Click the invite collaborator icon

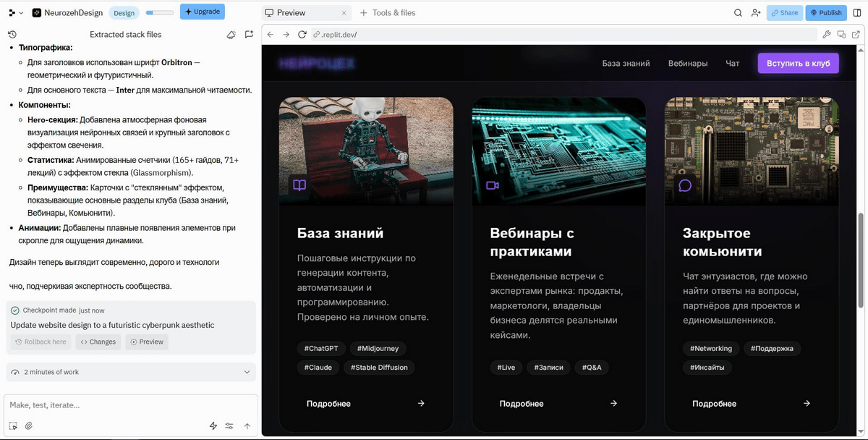point(756,12)
